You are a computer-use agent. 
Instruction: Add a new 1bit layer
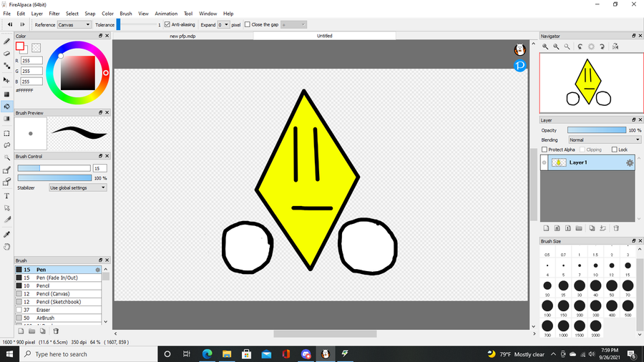[x=567, y=228]
